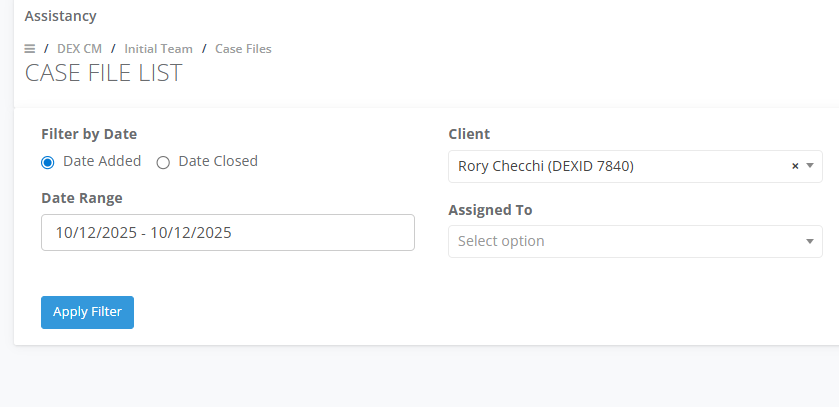Click the Date Range input field
The image size is (839, 407).
point(228,232)
